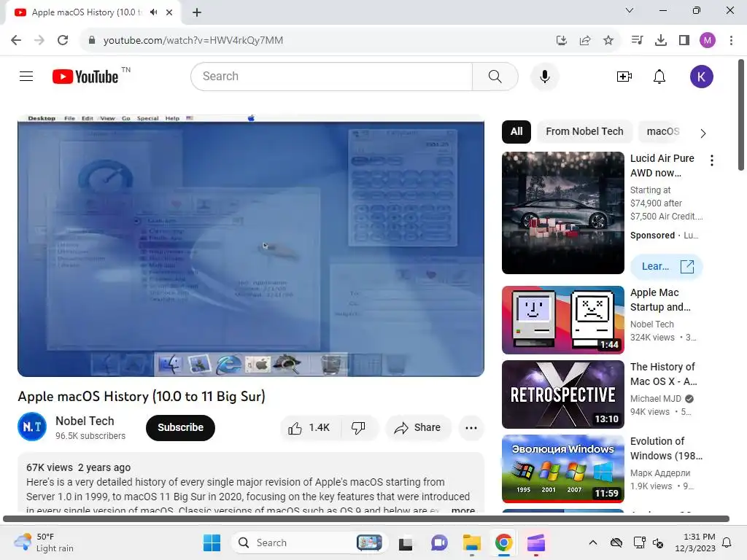Click the vertical page scrollbar
This screenshot has height=560, width=747.
click(x=741, y=114)
